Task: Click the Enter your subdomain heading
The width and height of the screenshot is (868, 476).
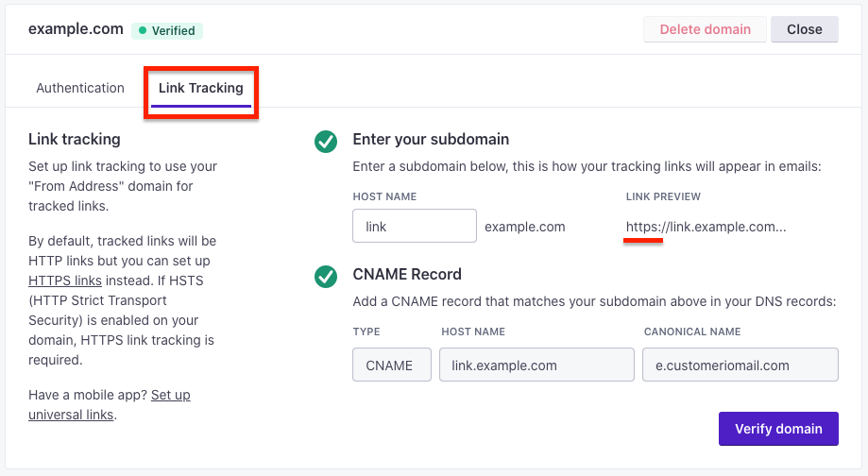Action: point(431,140)
